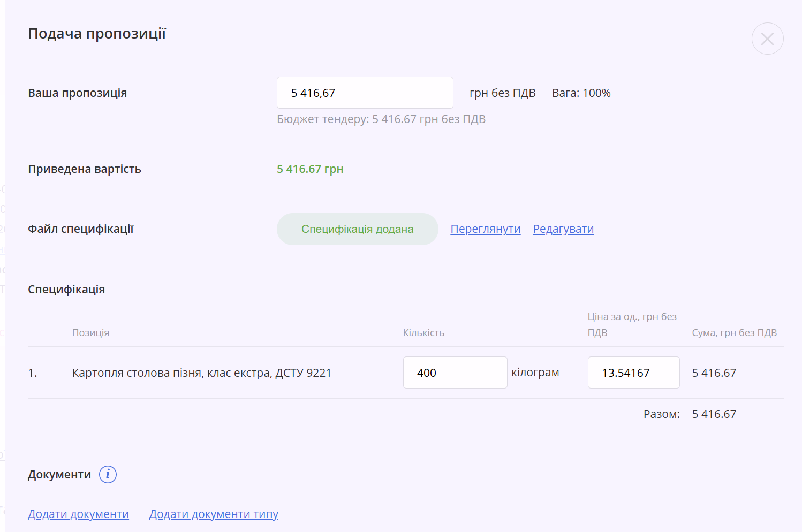Click the green Приведена вартість value
The image size is (802, 532).
310,169
